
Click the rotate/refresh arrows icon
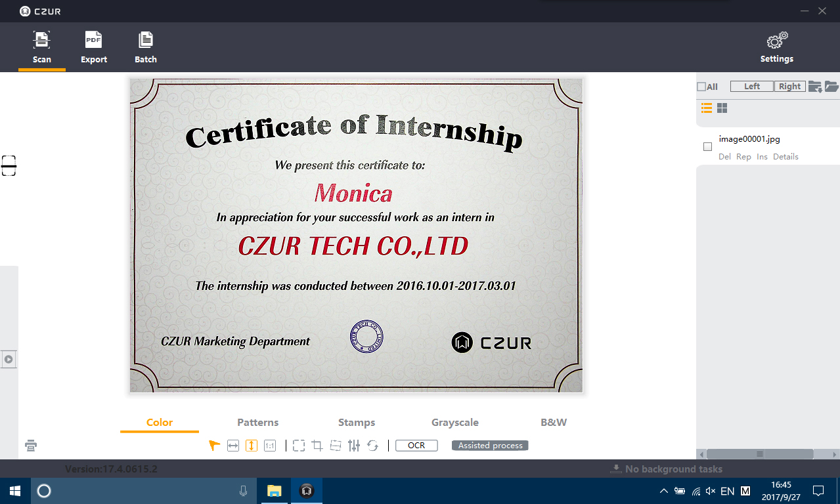coord(372,446)
